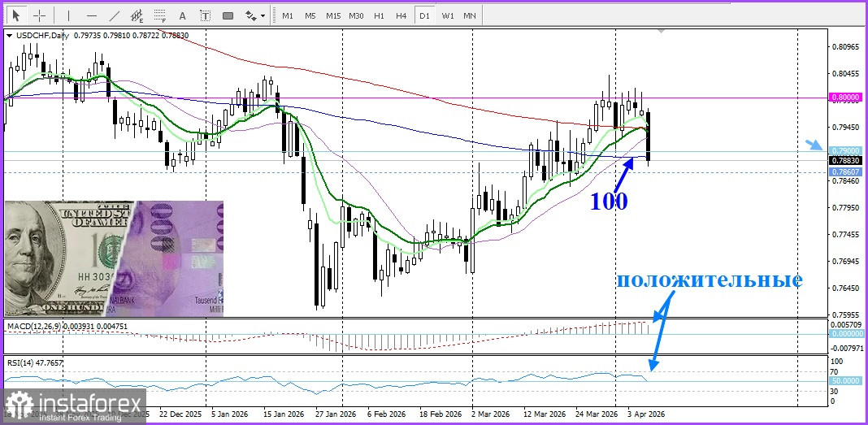Viewport: 868px width, 425px height.
Task: Select the equidistant channel tool
Action: click(137, 15)
